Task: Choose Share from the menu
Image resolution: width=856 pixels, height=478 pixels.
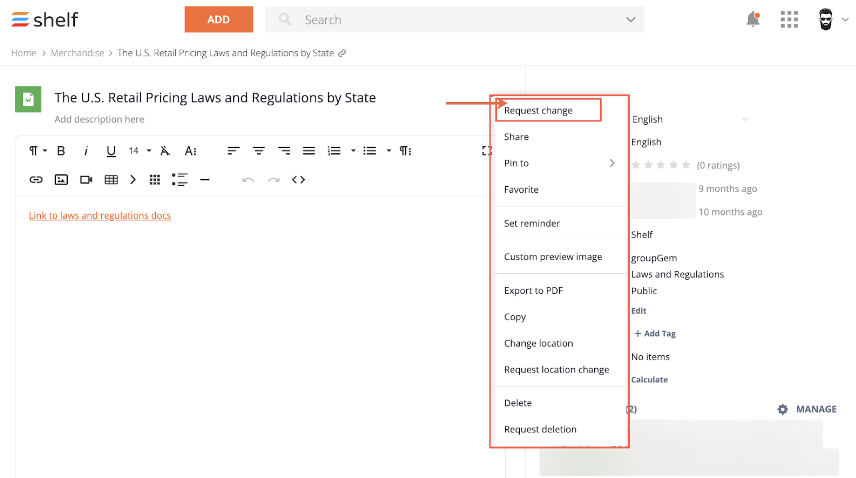Action: [516, 137]
